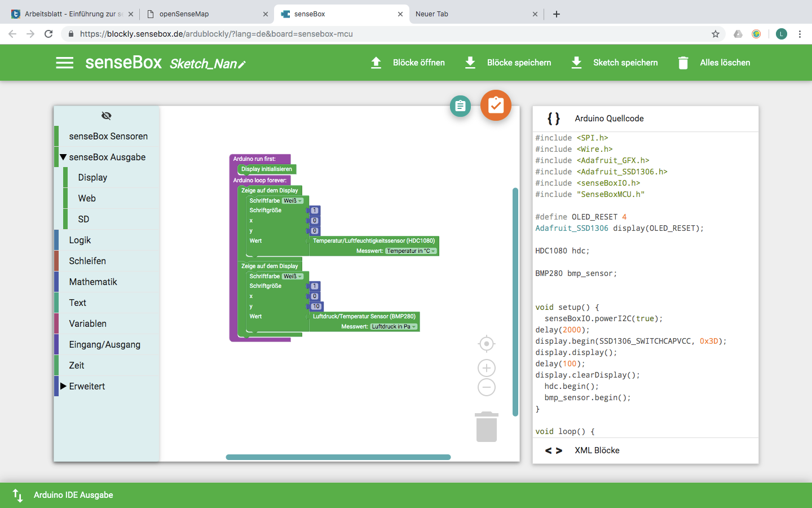Open the Variablen category
The width and height of the screenshot is (812, 508).
(107, 323)
